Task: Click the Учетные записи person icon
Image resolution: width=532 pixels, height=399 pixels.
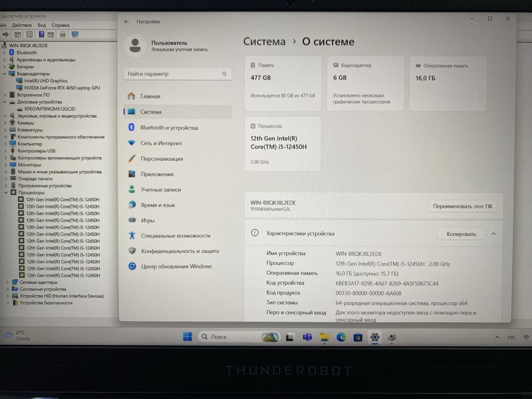Action: (132, 189)
